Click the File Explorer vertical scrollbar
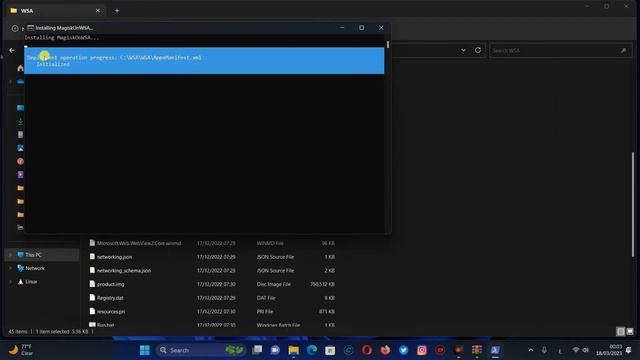The height and width of the screenshot is (360, 640). tap(633, 204)
